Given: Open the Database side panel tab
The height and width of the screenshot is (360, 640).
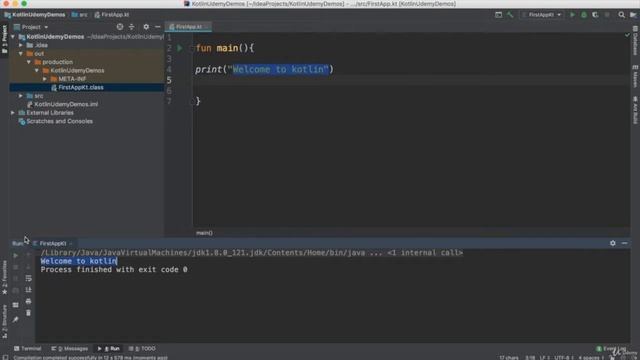Looking at the screenshot, I should tap(635, 40).
